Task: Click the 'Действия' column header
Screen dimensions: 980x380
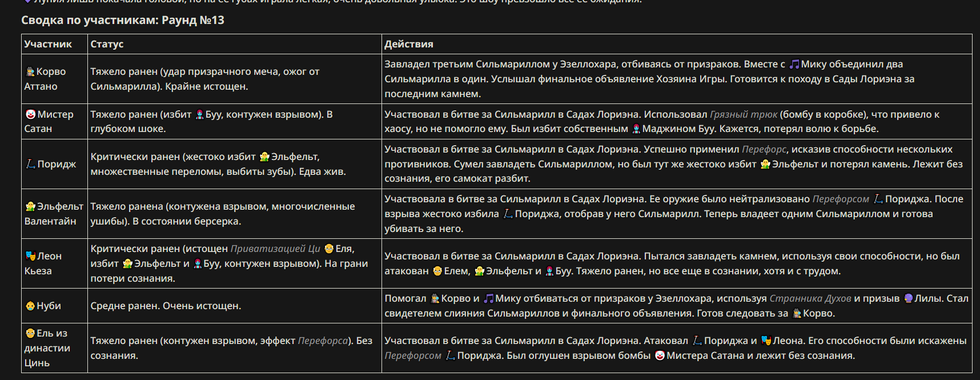Action: tap(409, 44)
